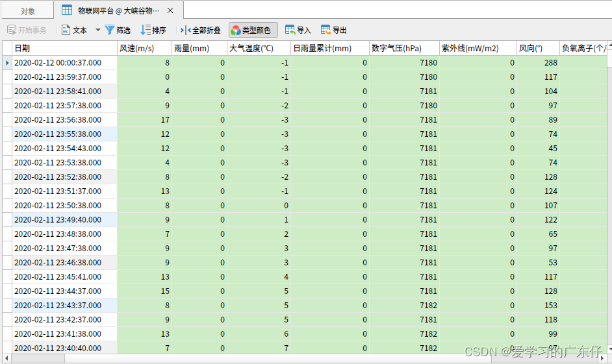This screenshot has width=612, height=364.
Task: Select date cell 2020-02-11 23:44:37.000
Action: [x=64, y=291]
